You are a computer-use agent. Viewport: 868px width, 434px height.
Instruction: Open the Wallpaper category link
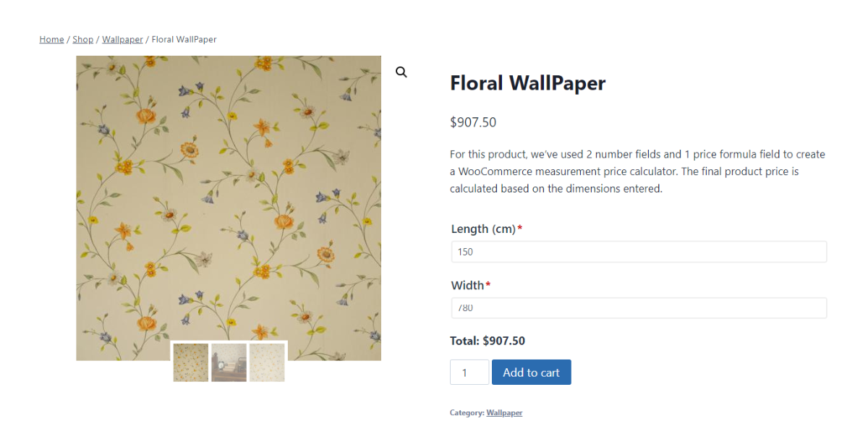click(x=504, y=413)
